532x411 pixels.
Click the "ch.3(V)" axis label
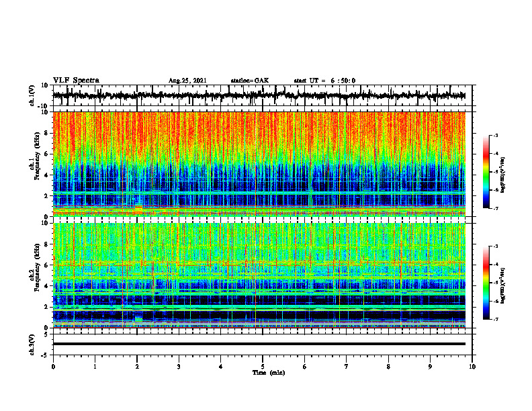pyautogui.click(x=32, y=345)
